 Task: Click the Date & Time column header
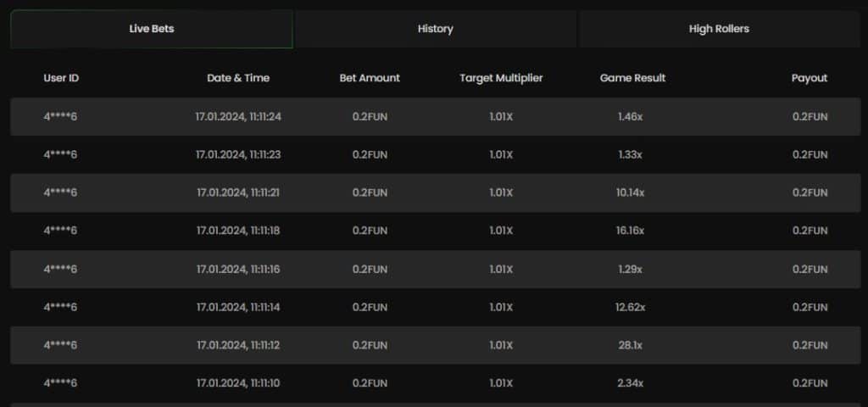pos(238,78)
